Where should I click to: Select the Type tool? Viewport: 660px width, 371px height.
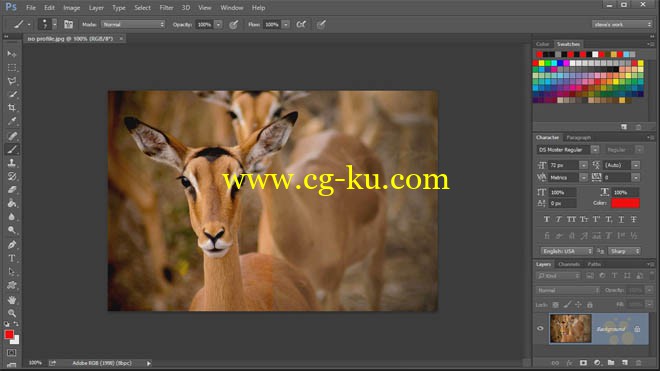[x=11, y=258]
